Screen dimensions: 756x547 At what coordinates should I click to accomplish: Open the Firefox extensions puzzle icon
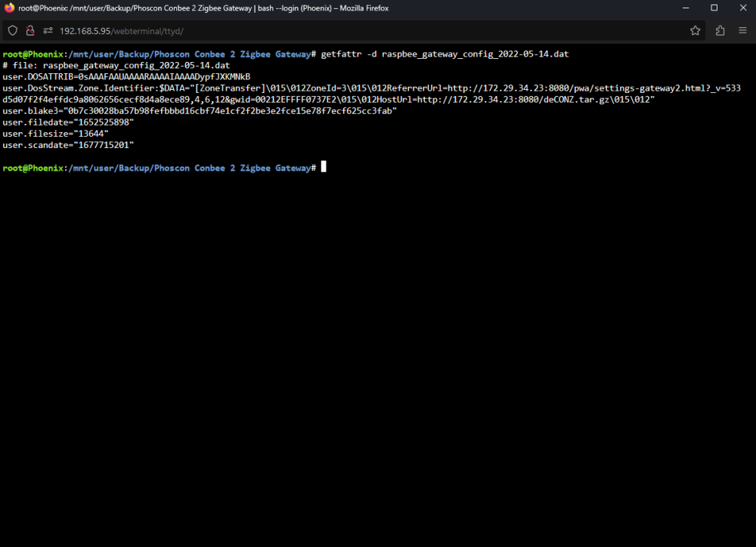tap(720, 31)
